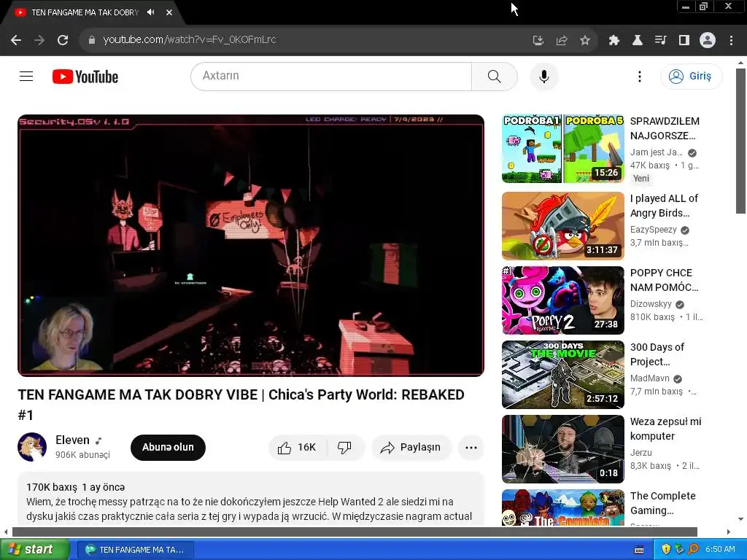The image size is (747, 560).
Task: Reload the page with refresh icon
Action: (x=63, y=40)
